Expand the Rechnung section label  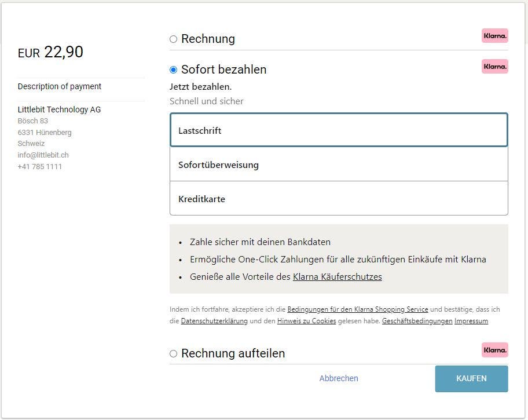[x=208, y=39]
